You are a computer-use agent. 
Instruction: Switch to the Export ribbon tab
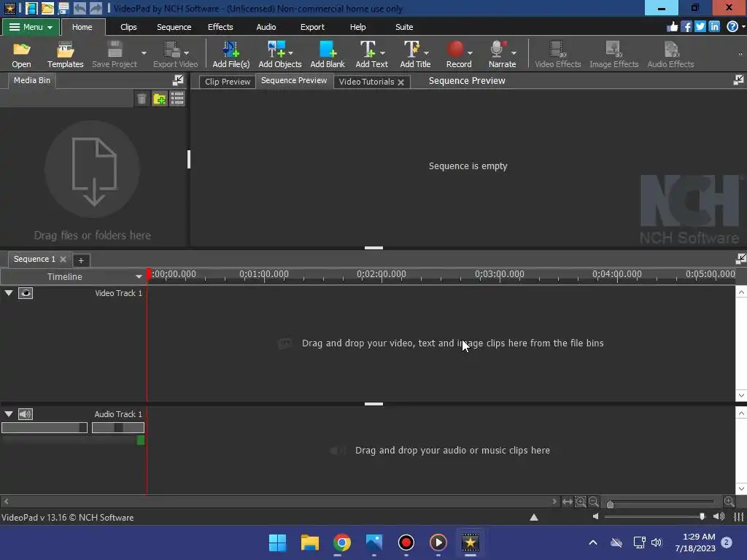312,27
